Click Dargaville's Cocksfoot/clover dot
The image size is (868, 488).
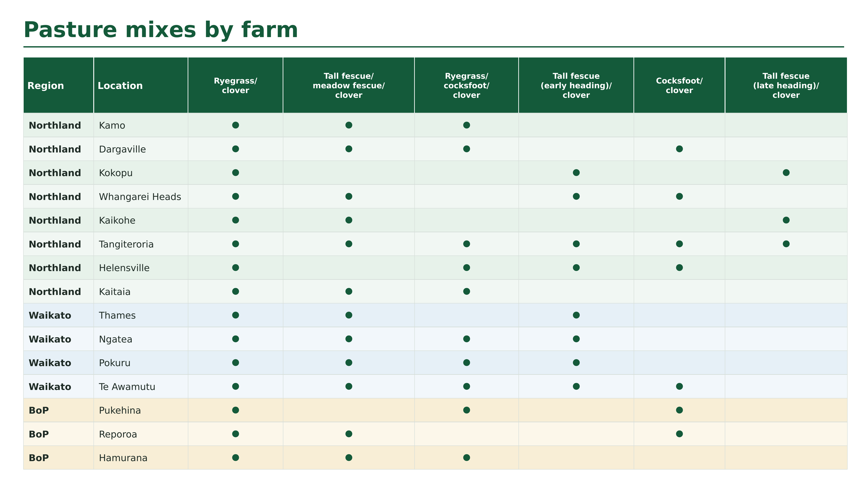click(679, 149)
